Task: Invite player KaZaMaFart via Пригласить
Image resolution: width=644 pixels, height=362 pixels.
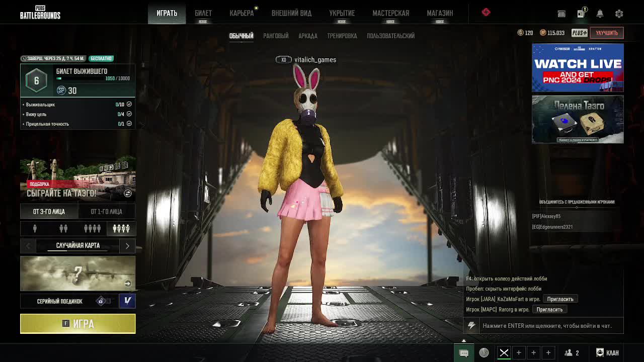Action: (x=560, y=299)
